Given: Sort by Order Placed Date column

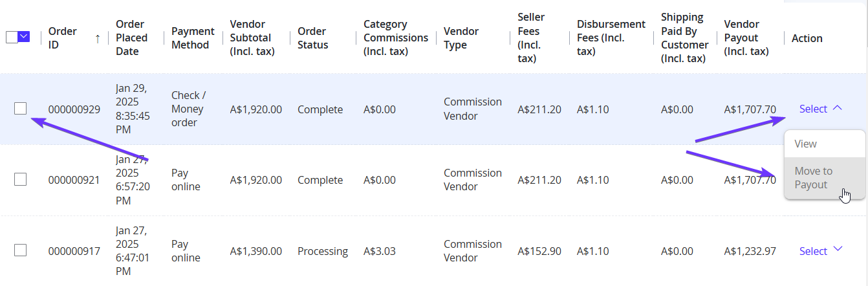Looking at the screenshot, I should [x=131, y=38].
